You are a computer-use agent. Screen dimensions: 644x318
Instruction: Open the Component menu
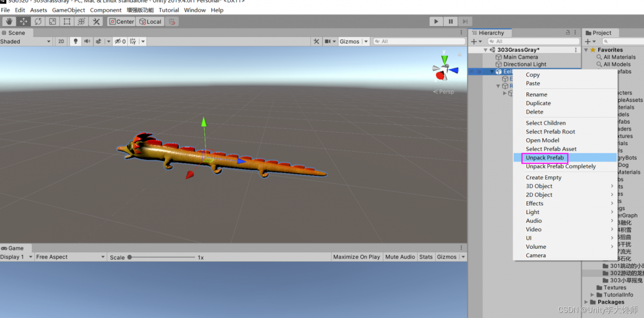(x=106, y=10)
